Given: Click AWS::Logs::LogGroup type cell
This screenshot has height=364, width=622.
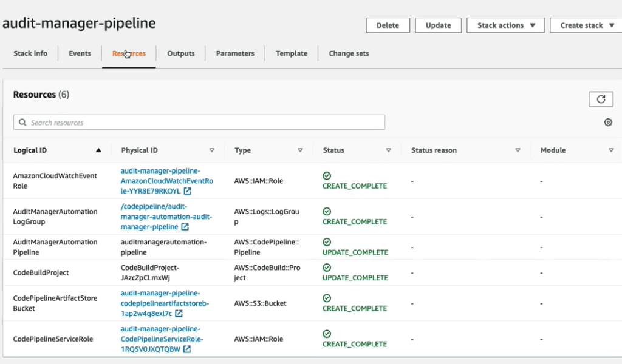Looking at the screenshot, I should pos(267,217).
